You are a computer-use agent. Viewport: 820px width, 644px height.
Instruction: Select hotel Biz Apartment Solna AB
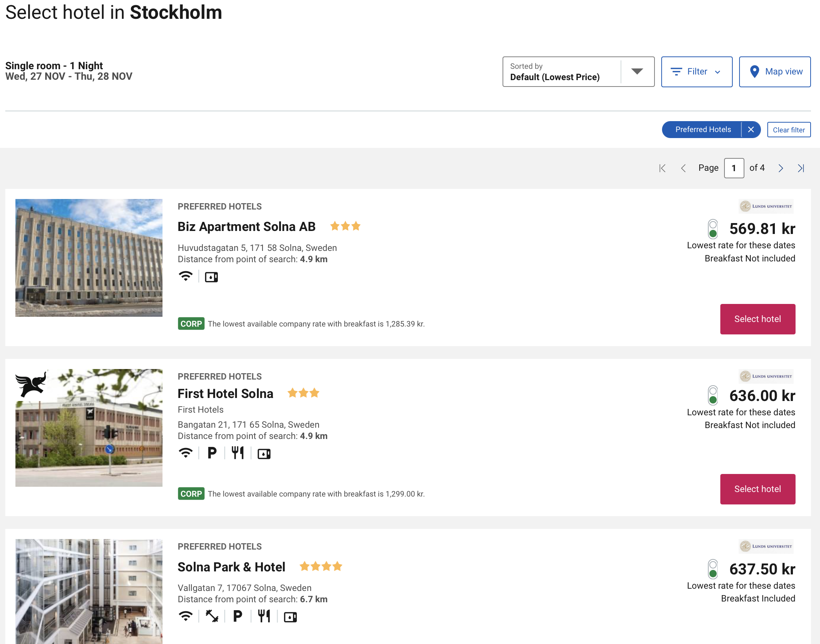(758, 319)
